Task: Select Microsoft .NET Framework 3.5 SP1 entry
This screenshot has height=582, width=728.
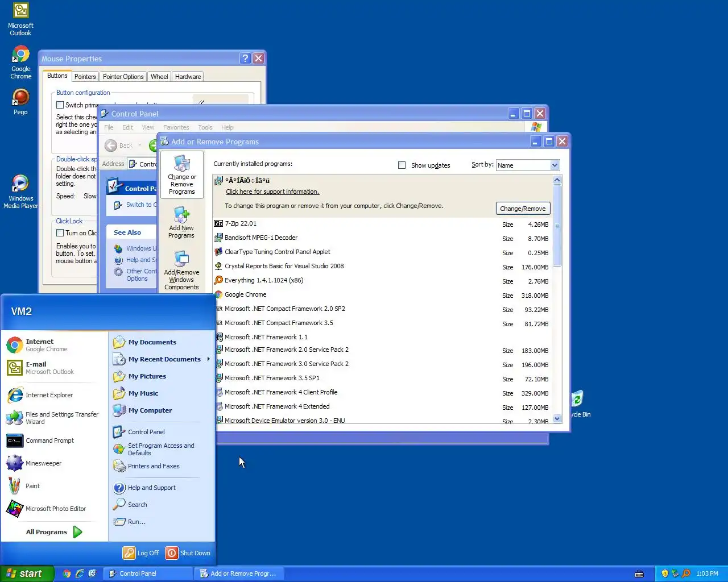Action: [x=381, y=378]
